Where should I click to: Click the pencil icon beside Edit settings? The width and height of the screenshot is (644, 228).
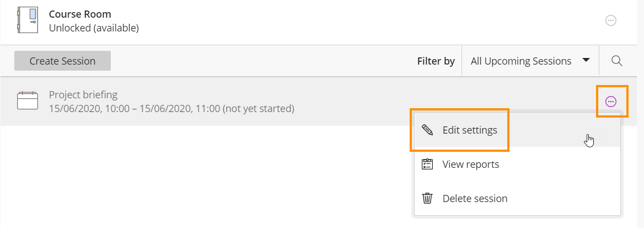(427, 130)
